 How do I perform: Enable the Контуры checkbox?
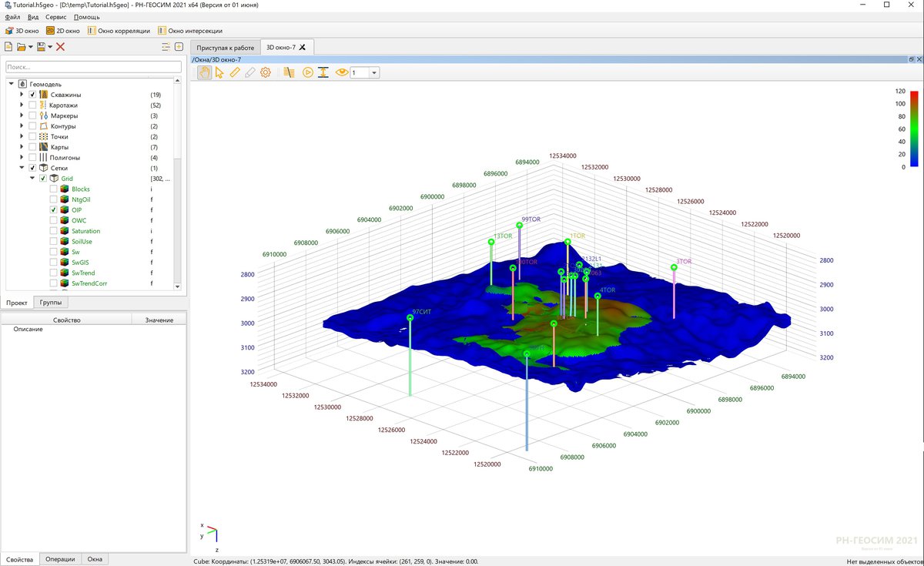tap(31, 126)
